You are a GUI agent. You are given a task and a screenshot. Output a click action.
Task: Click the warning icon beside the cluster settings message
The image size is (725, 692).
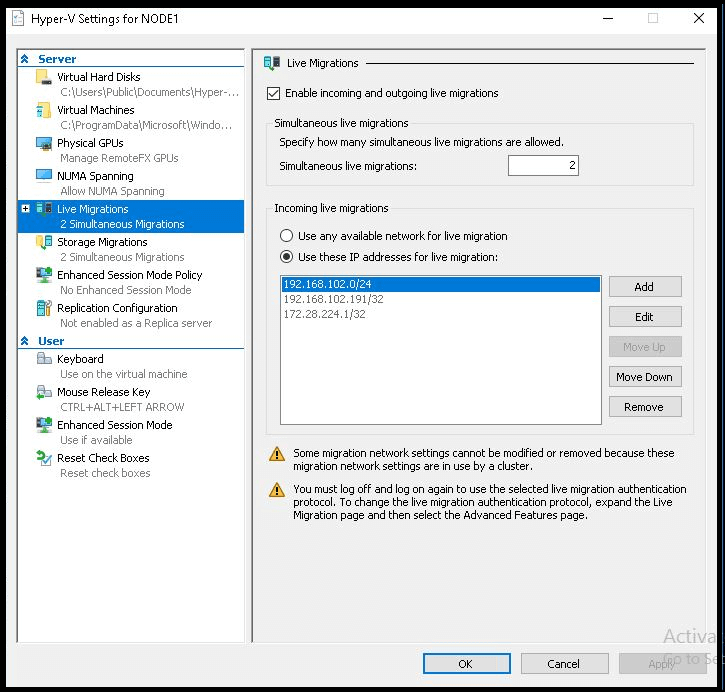pos(276,454)
